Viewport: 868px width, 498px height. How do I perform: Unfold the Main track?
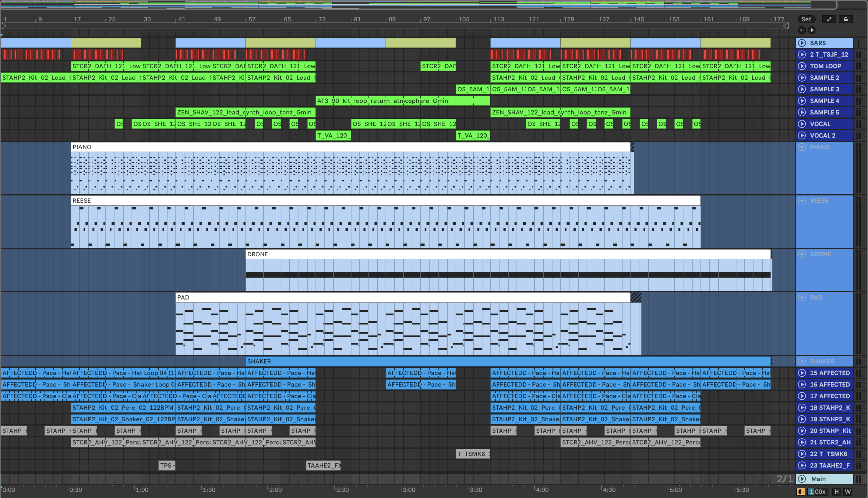point(802,479)
